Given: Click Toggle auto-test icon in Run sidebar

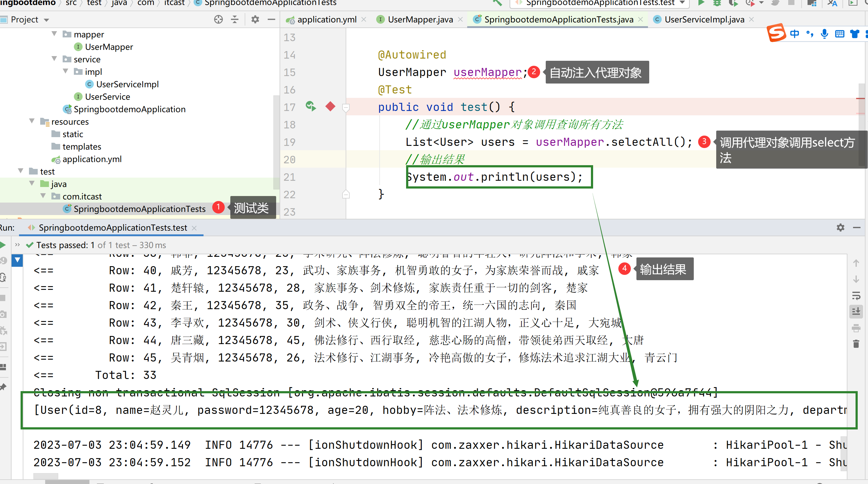Looking at the screenshot, I should click(x=3, y=278).
